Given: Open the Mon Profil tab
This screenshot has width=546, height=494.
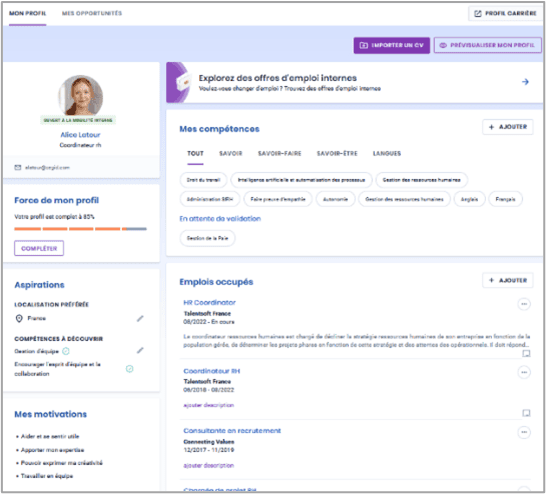Looking at the screenshot, I should (x=28, y=14).
